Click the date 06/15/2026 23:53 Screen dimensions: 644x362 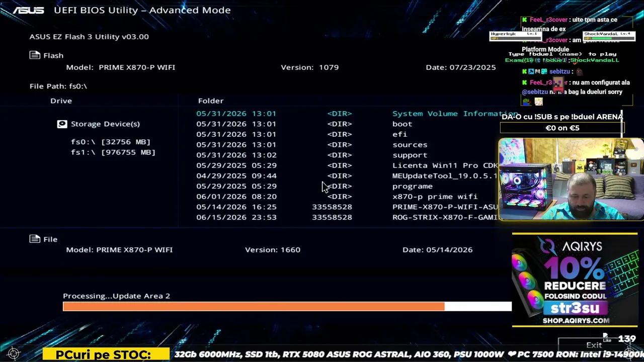pos(236,217)
